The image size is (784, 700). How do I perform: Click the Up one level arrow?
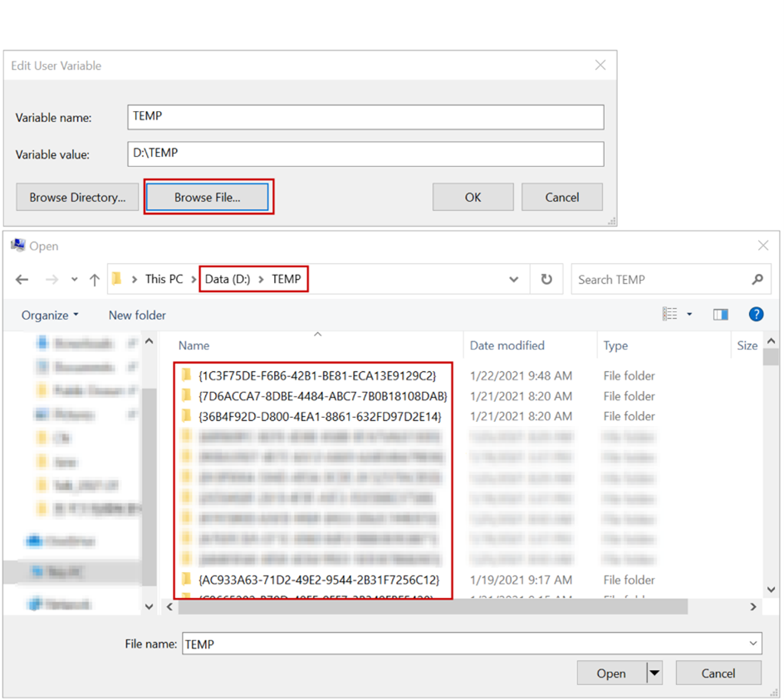point(95,280)
